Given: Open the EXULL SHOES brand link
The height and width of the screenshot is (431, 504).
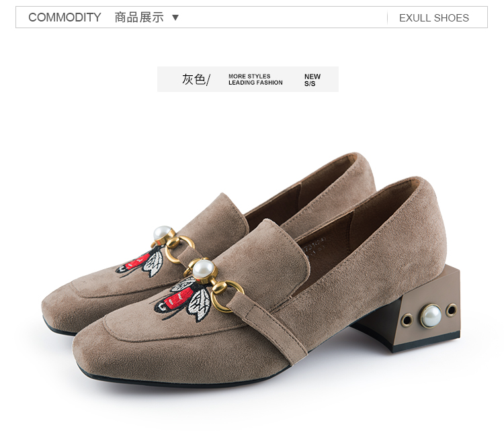Looking at the screenshot, I should point(434,18).
